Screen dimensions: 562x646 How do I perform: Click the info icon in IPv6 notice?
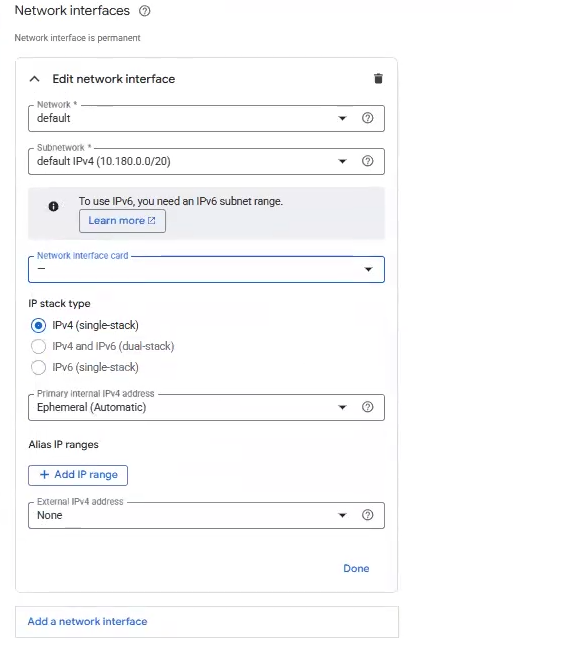[54, 206]
